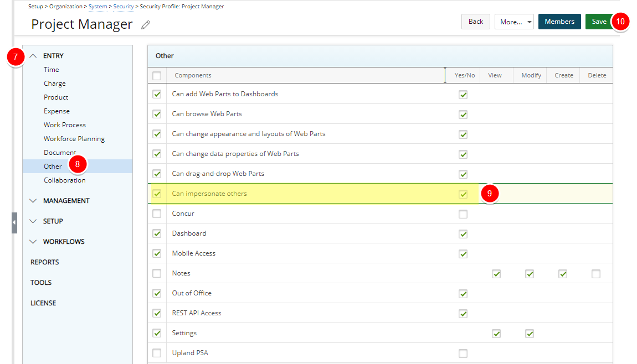Follow the Security breadcrumb link

[x=124, y=7]
